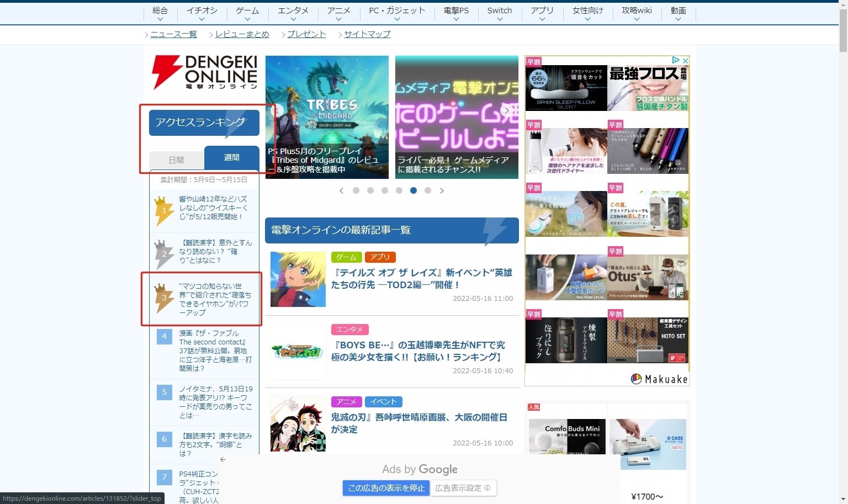
Task: Click the silver crown rank 2 badge
Action: coord(163,254)
